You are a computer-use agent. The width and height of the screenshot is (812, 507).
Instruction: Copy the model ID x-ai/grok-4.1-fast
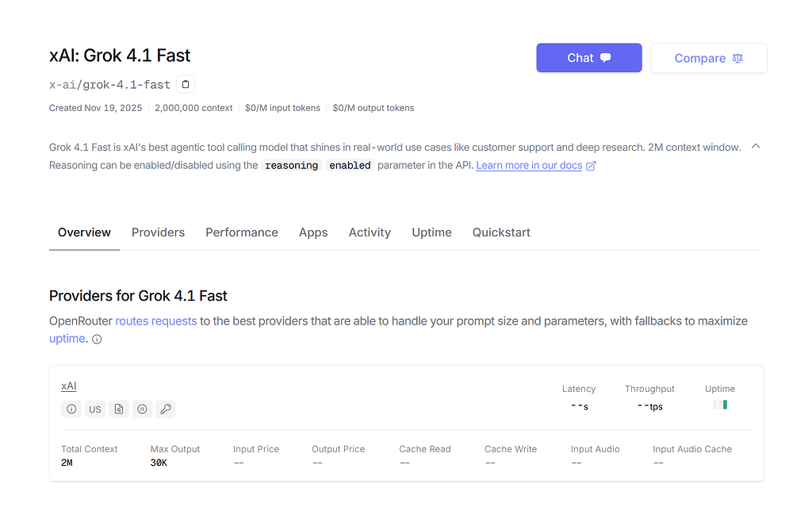(x=186, y=84)
